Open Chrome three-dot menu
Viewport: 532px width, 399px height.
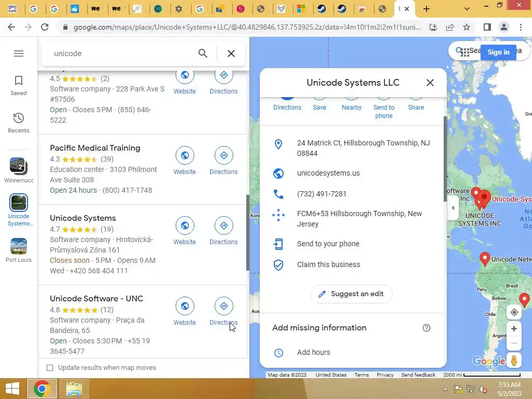tap(521, 27)
